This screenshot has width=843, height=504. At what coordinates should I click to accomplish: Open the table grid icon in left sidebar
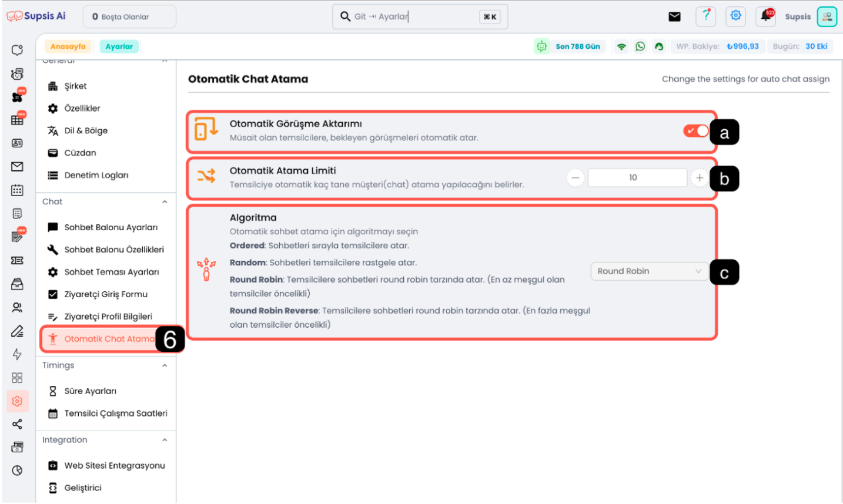17,120
